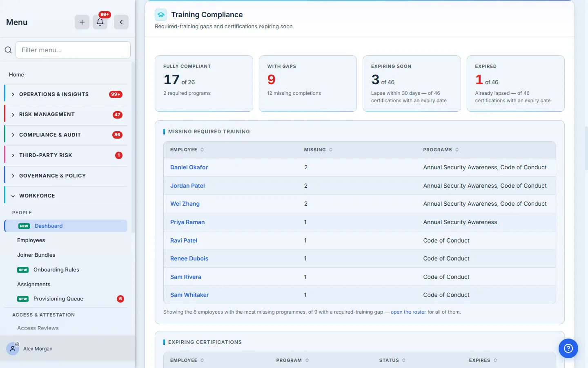
Task: Click the Alex Morgan user avatar icon
Action: pos(13,349)
